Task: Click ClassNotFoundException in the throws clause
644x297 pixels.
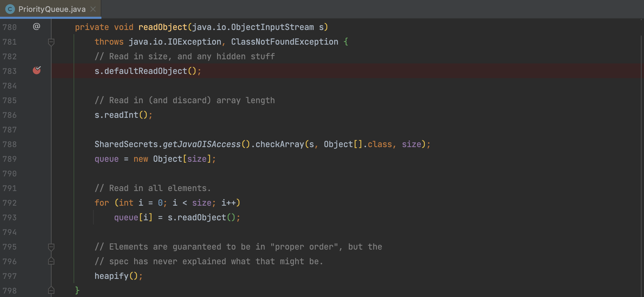Action: (x=285, y=42)
